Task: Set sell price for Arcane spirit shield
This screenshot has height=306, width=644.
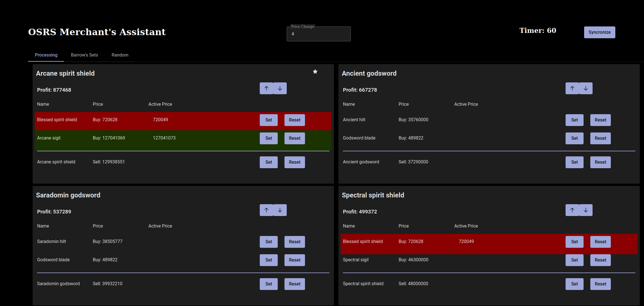Action: [269, 162]
